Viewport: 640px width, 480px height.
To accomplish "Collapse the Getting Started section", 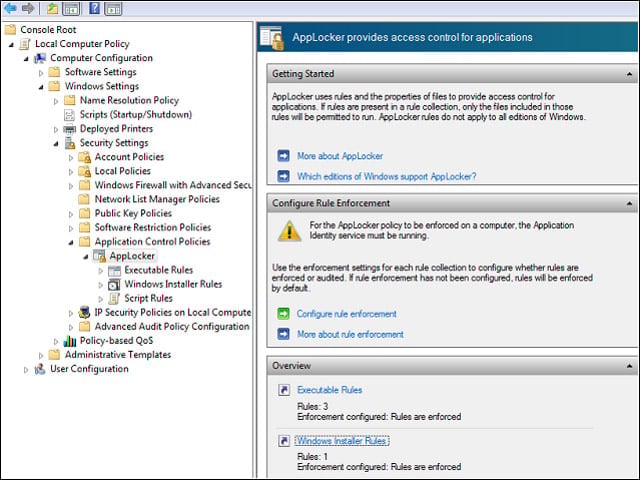I will click(629, 74).
